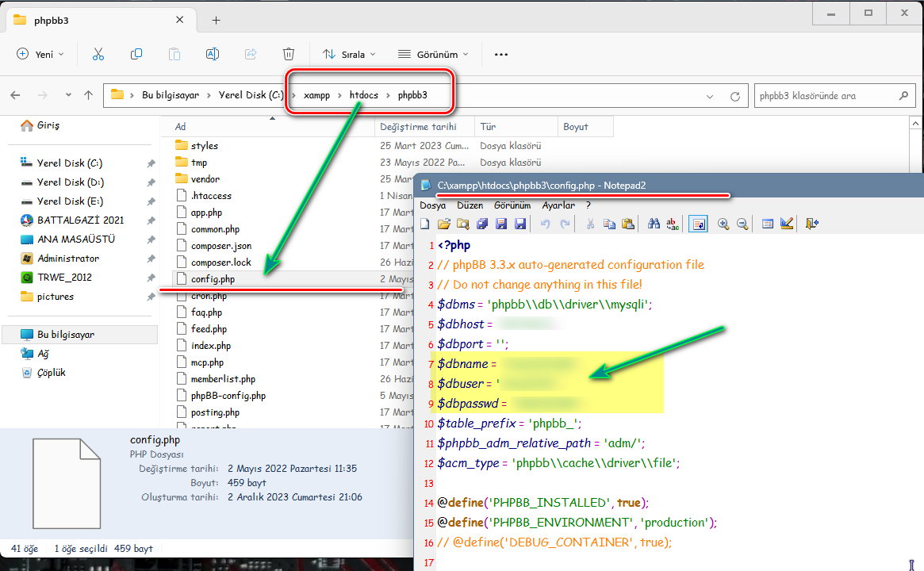Screen dimensions: 924x571
Task: Expand the chevron after htdocs in breadcrumb
Action: tap(388, 95)
